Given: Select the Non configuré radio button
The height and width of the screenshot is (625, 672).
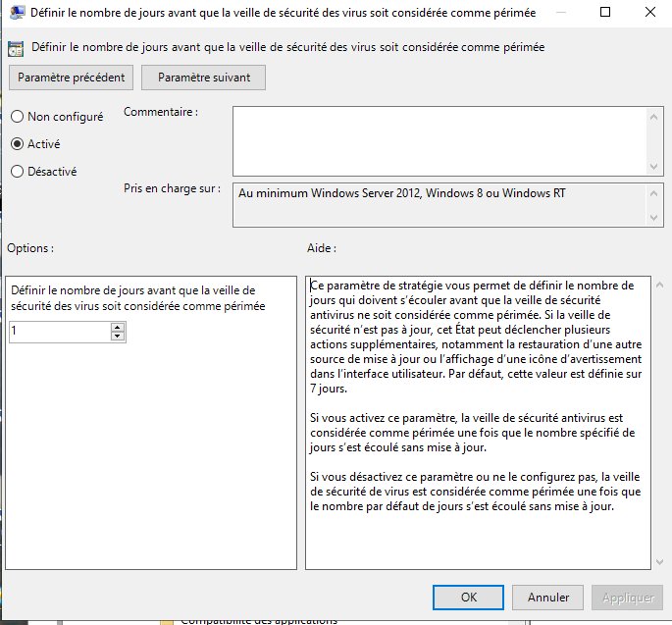Looking at the screenshot, I should (17, 117).
